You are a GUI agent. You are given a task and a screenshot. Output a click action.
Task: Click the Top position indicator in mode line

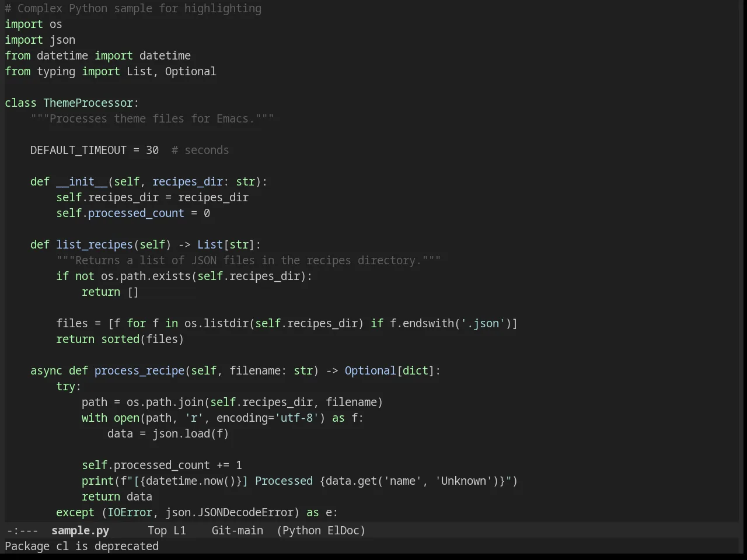157,530
